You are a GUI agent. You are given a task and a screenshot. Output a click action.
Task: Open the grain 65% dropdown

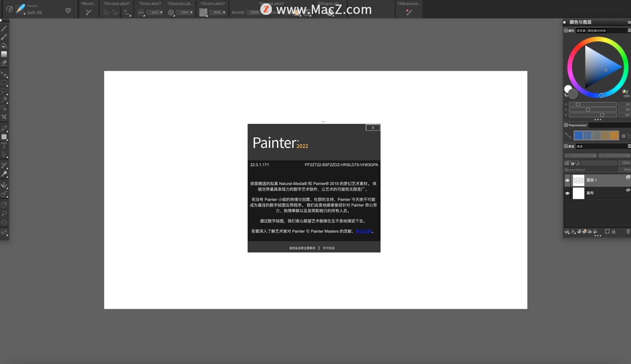(224, 12)
